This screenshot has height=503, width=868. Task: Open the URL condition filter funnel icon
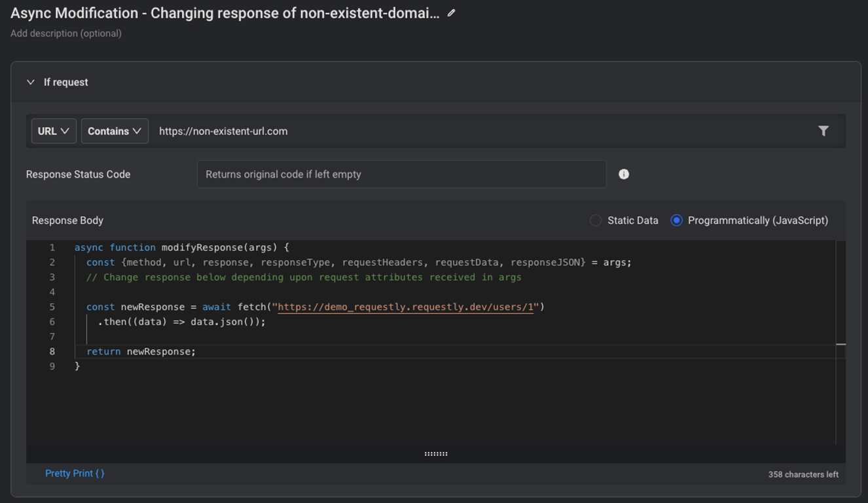pos(823,131)
